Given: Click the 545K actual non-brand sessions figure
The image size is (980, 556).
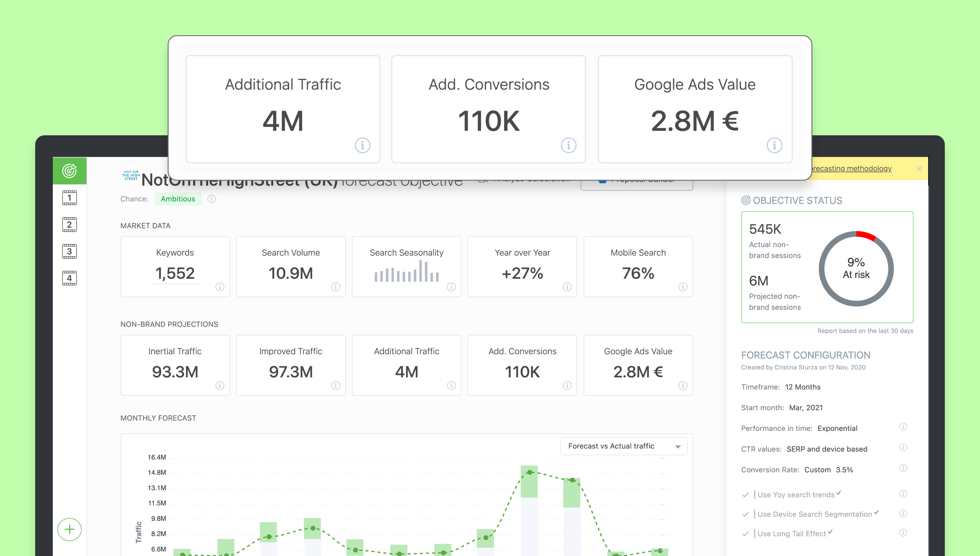Looking at the screenshot, I should 765,229.
